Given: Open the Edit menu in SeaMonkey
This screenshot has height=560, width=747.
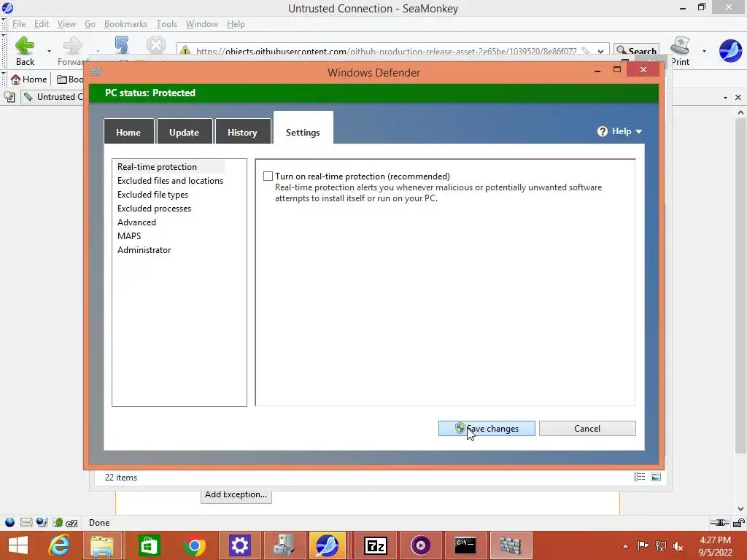Looking at the screenshot, I should (x=42, y=24).
